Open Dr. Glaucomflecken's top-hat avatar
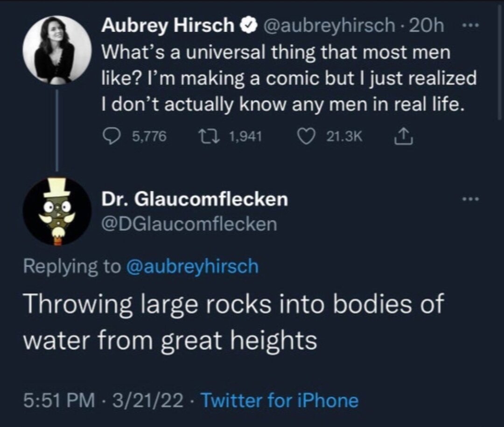The image size is (504, 427). (57, 211)
